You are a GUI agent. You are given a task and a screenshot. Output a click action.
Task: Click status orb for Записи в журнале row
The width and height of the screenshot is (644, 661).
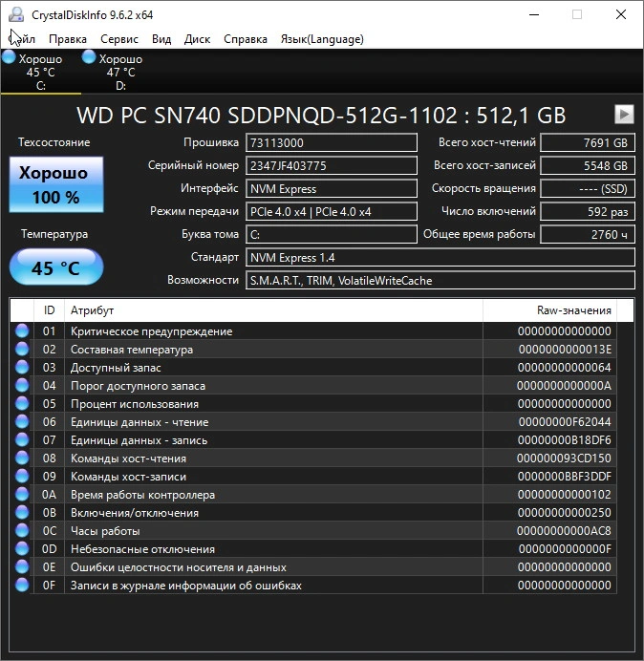tap(22, 585)
